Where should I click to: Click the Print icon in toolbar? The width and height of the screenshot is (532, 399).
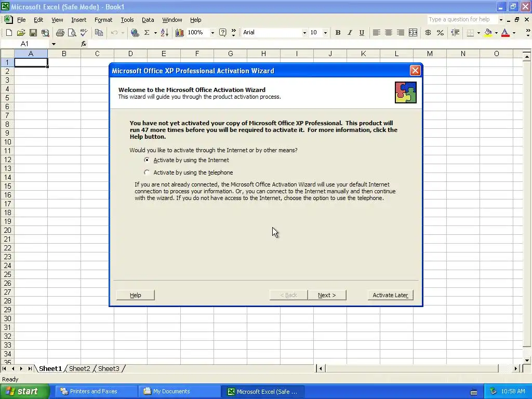click(x=60, y=33)
